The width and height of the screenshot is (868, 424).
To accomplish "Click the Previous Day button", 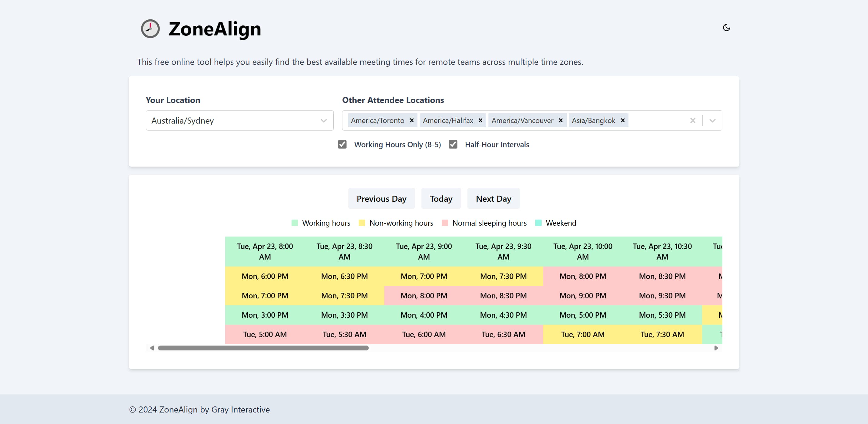I will (381, 198).
